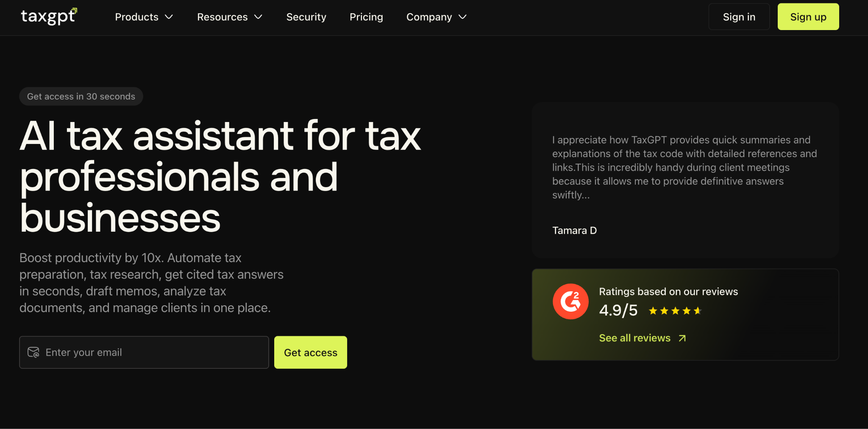Focus the Enter your email field
Screen dimensions: 868x429
(144, 352)
